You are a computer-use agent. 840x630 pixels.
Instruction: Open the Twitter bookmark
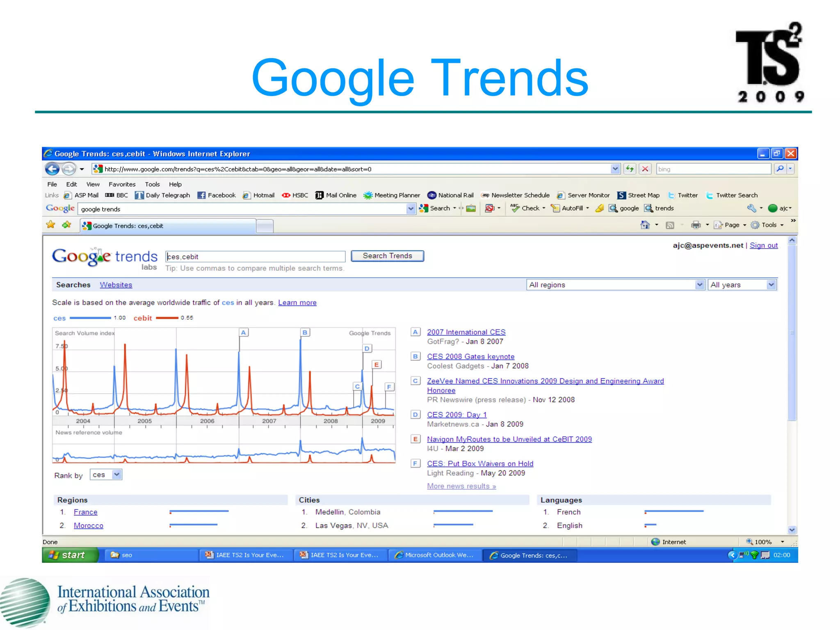683,195
